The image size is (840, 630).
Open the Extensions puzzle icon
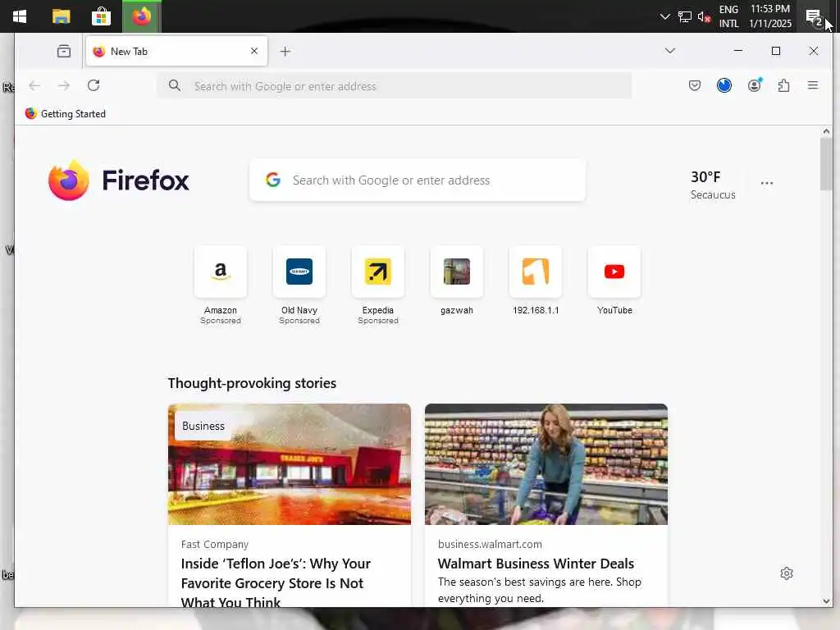point(783,85)
